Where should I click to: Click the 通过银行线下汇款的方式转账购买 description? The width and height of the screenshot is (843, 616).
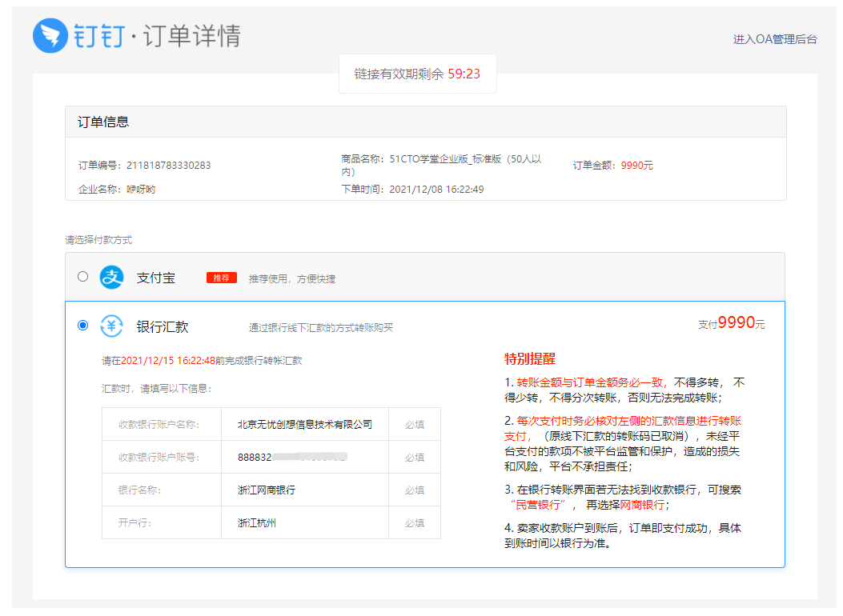(x=320, y=328)
